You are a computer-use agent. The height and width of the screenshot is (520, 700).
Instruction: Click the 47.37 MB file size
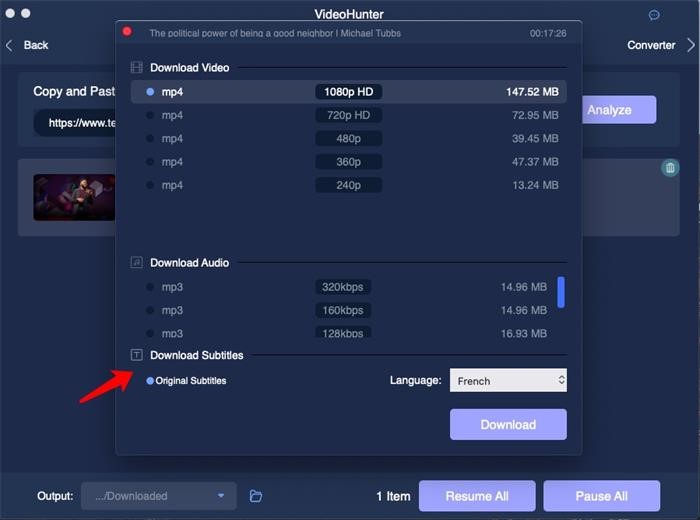535,162
